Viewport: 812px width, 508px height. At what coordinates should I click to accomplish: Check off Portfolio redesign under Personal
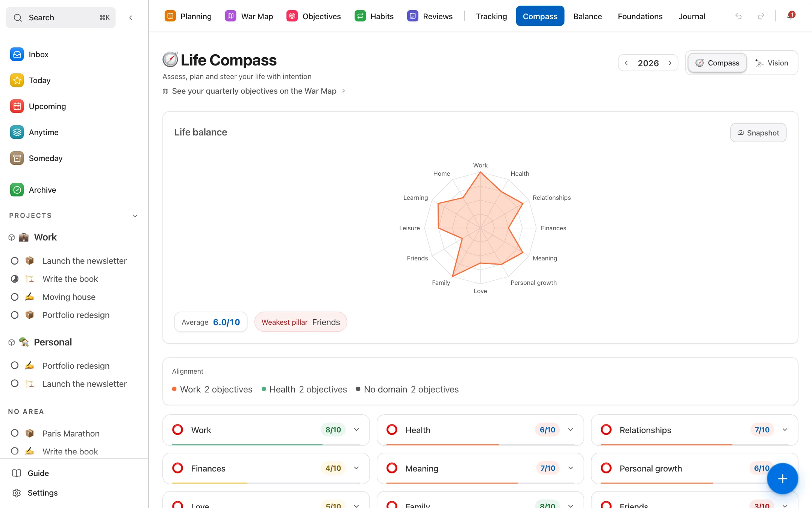15,365
